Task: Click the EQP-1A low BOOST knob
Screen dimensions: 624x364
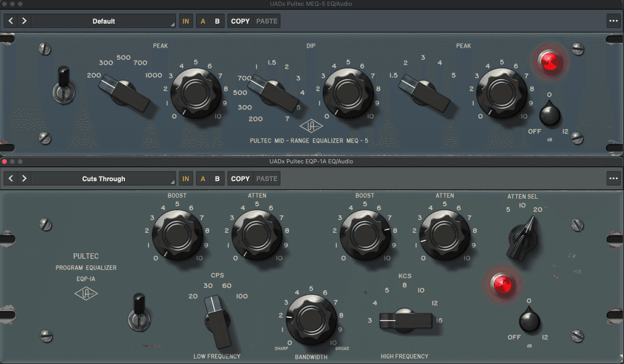Action: tap(178, 235)
